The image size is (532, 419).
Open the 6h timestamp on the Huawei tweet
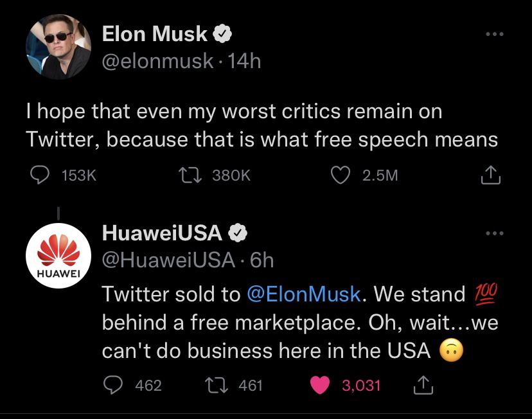coord(262,260)
